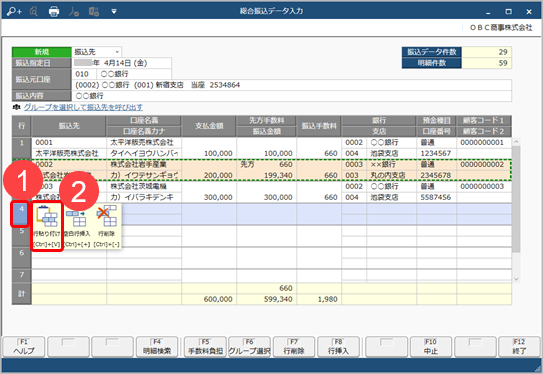
Task: Select row header number 4
Action: pos(21,214)
